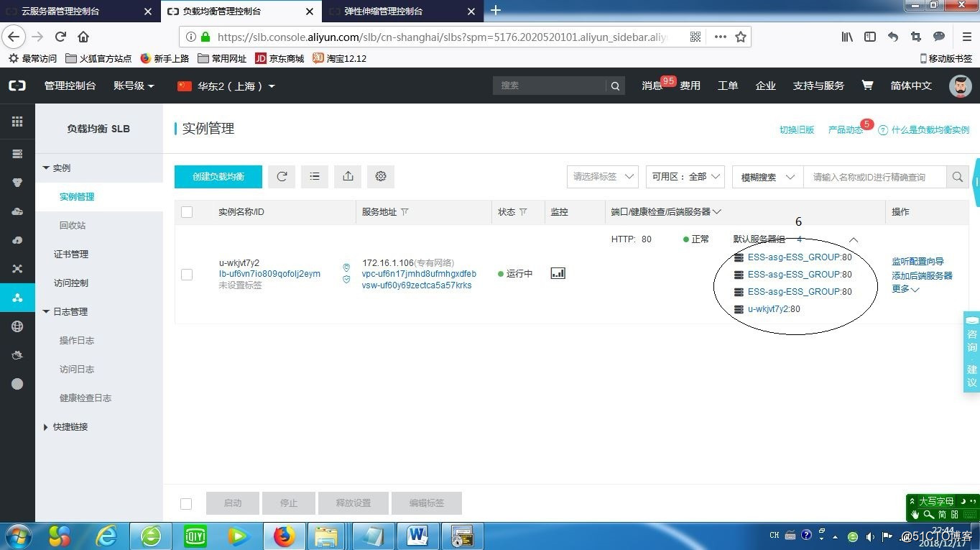Tick the bottom bulk-action checkbox
980x550 pixels.
click(186, 503)
